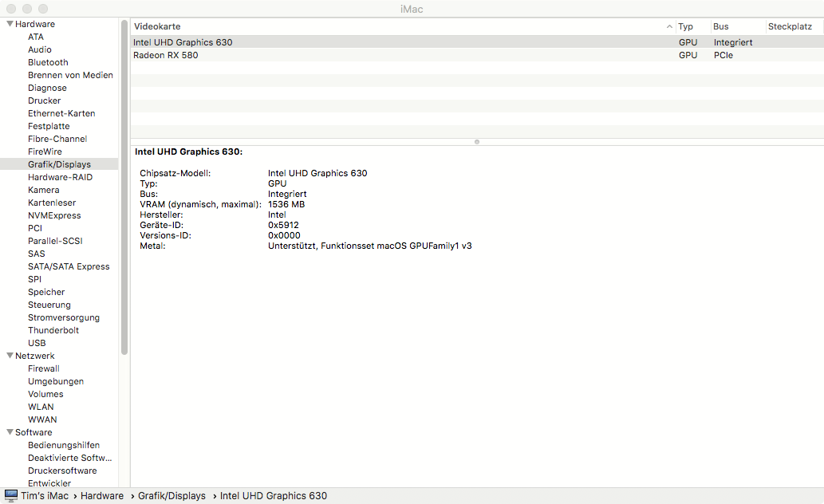
Task: Click the Metal support value text
Action: [370, 246]
